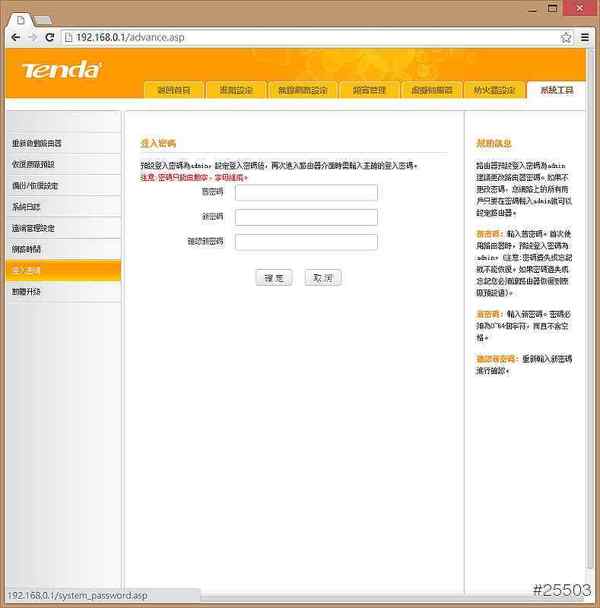Viewport: 600px width, 608px height.
Task: Open the 韌體升級 (firmware upgrade) sidebar item
Action: [64, 292]
